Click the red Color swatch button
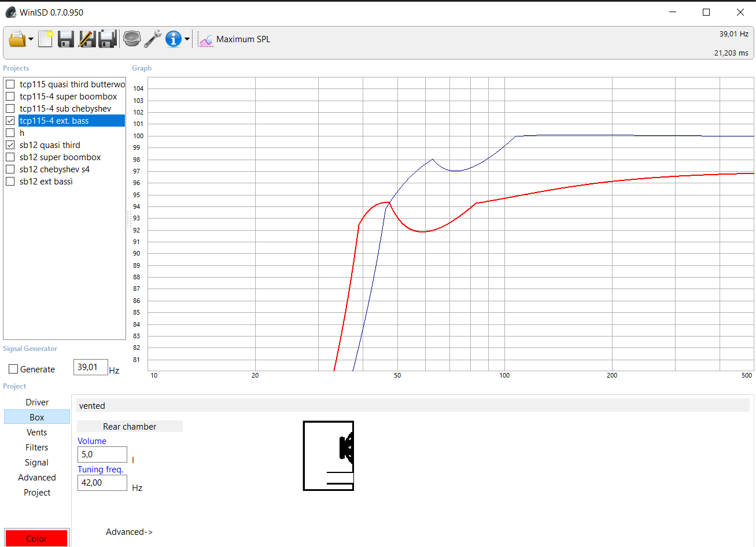This screenshot has height=547, width=756. pos(36,538)
